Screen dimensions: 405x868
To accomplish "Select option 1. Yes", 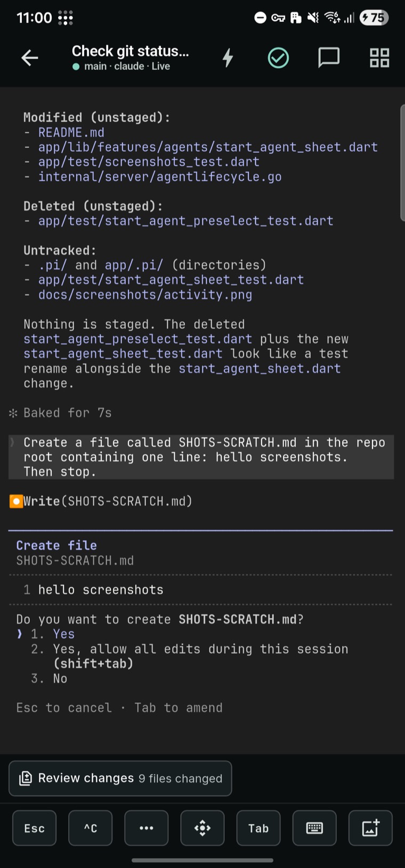I will click(52, 634).
